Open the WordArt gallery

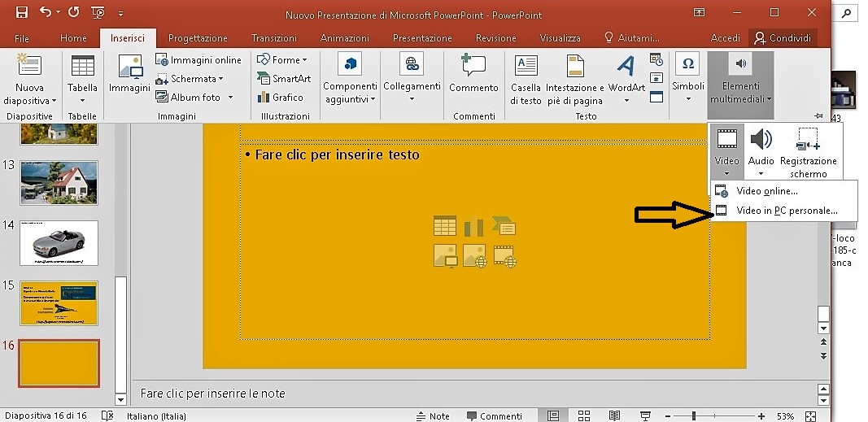(626, 80)
